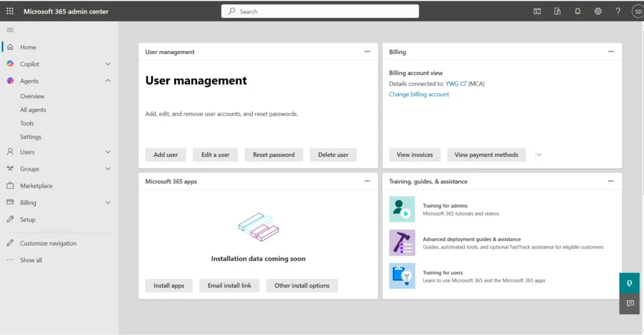
Task: Open Training for admins link text
Action: click(445, 205)
